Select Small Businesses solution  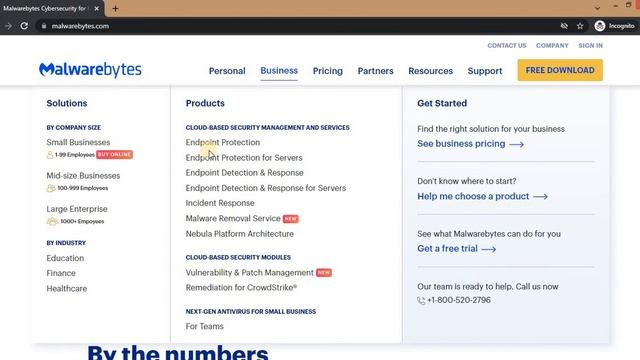click(78, 142)
